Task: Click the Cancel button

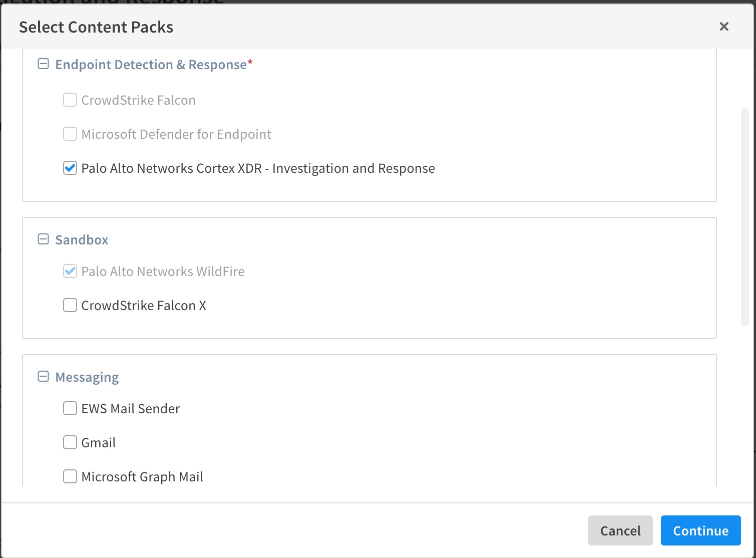Action: [x=620, y=530]
